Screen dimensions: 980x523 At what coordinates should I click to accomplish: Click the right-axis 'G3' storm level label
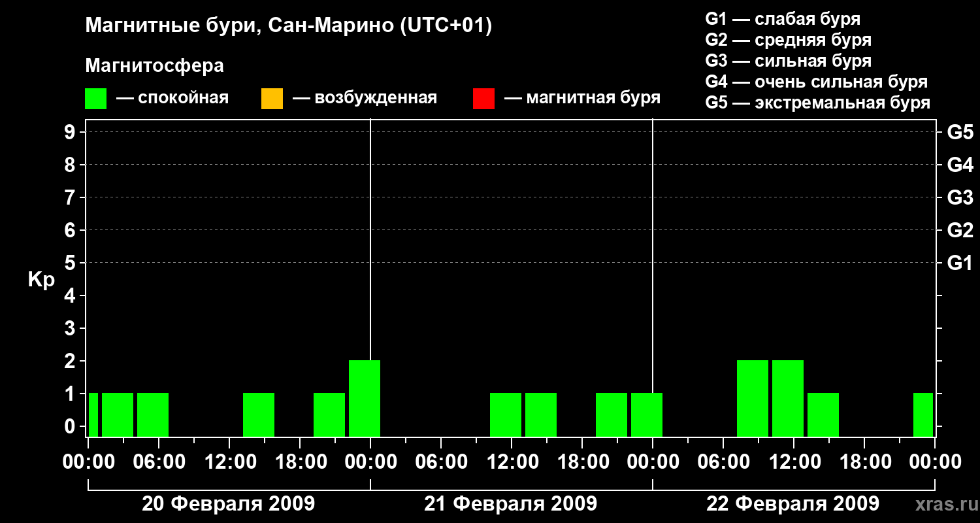click(960, 197)
